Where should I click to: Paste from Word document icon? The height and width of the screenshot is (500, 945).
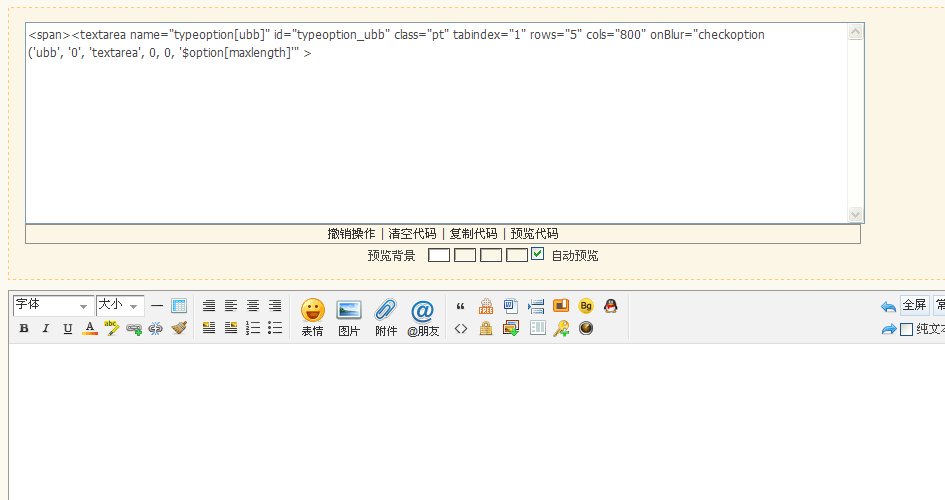511,306
